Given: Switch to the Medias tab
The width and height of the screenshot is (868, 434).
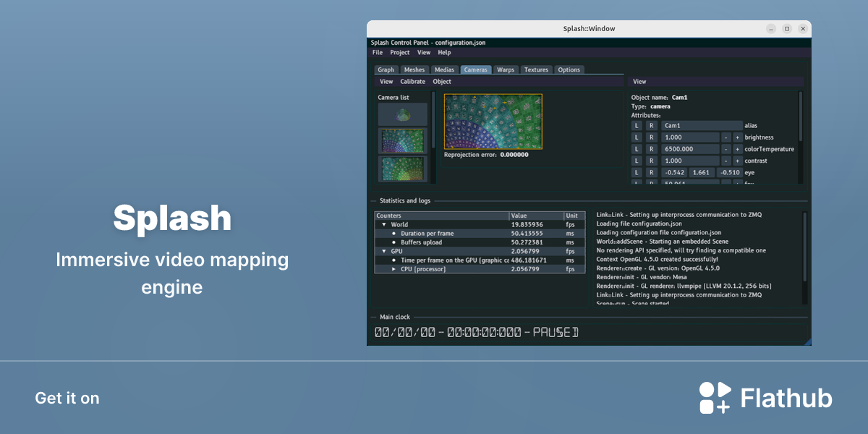Looking at the screenshot, I should point(444,70).
